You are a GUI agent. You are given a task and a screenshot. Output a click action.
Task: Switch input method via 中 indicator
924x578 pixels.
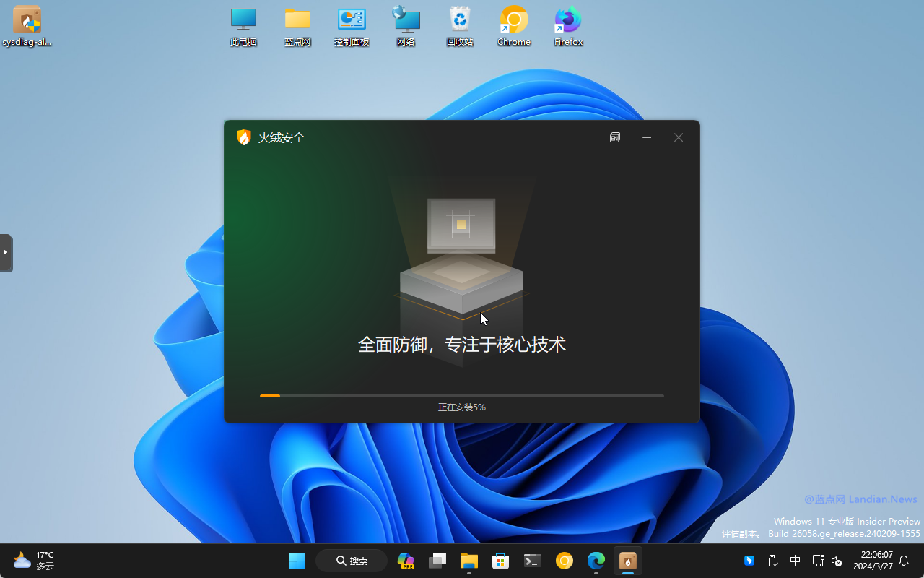[x=795, y=561]
